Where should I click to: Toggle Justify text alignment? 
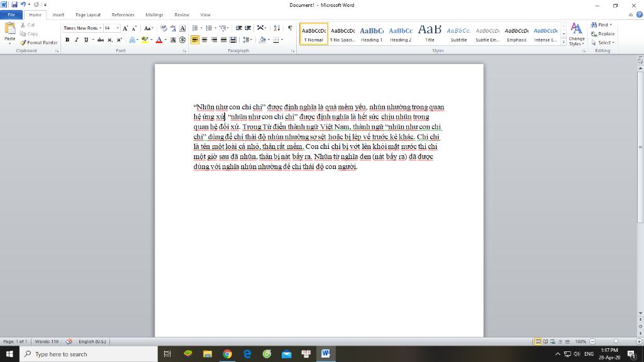tap(223, 40)
